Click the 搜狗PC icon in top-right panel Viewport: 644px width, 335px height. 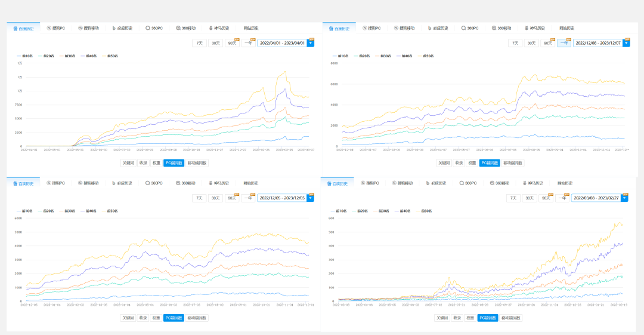364,28
